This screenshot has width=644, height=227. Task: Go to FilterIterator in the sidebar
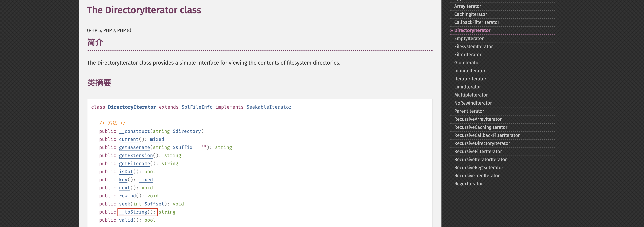pyautogui.click(x=468, y=54)
